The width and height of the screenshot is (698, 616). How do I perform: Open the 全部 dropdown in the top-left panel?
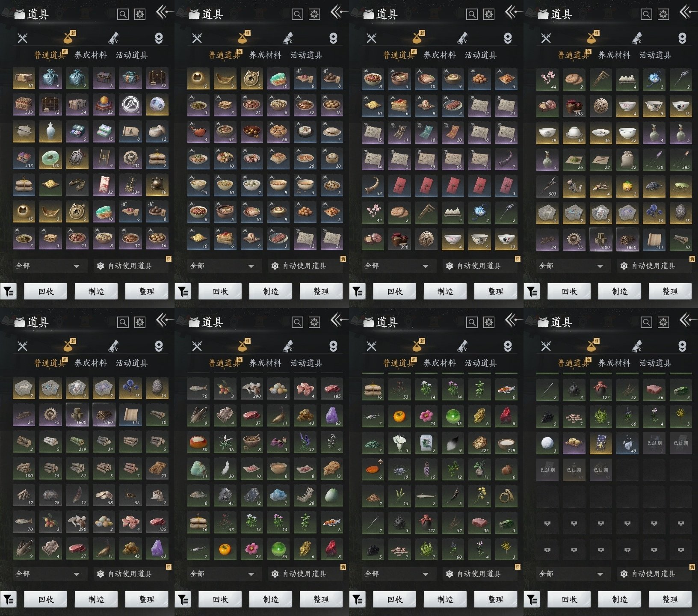pos(47,266)
